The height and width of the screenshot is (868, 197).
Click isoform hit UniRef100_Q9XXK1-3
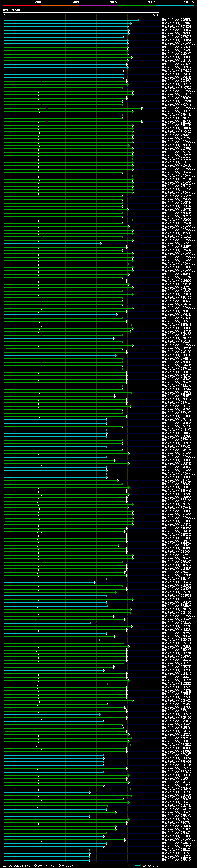point(179,155)
